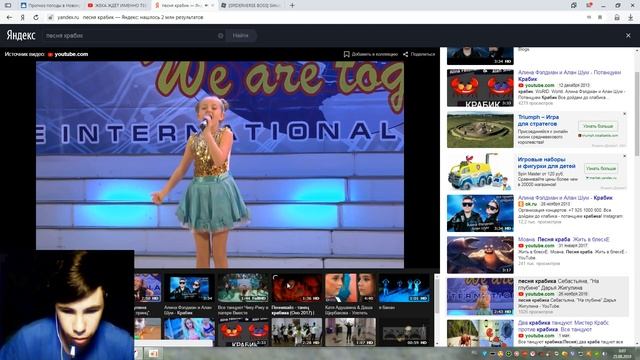The width and height of the screenshot is (640, 360).
Task: Open sidebar thumbnail of duo in sunglasses
Action: (x=480, y=213)
